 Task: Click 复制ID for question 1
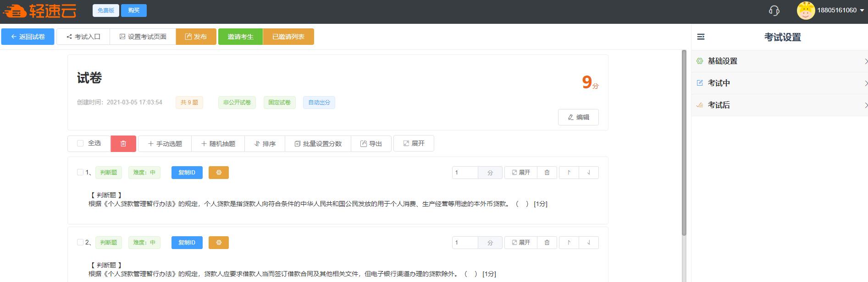click(x=187, y=173)
